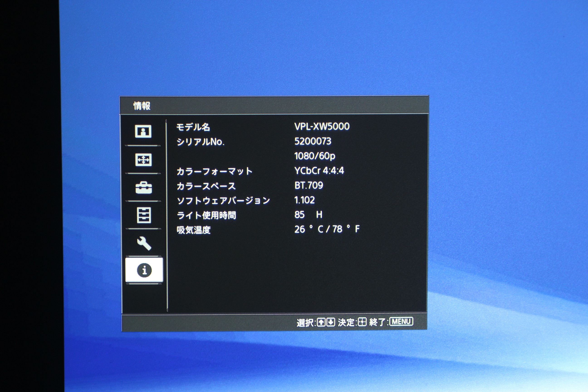The width and height of the screenshot is (588, 392).
Task: Click the 吸気温度 label
Action: coord(194,230)
